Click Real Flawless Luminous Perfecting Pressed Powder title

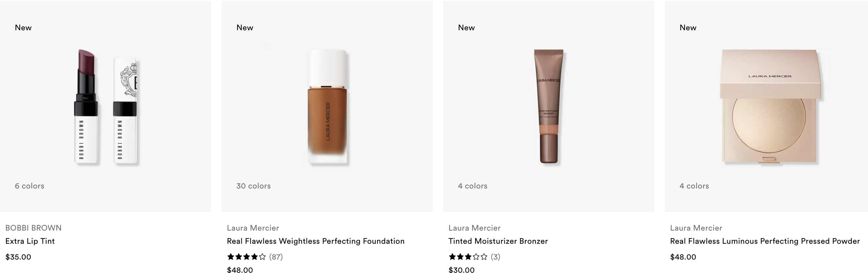click(x=765, y=241)
